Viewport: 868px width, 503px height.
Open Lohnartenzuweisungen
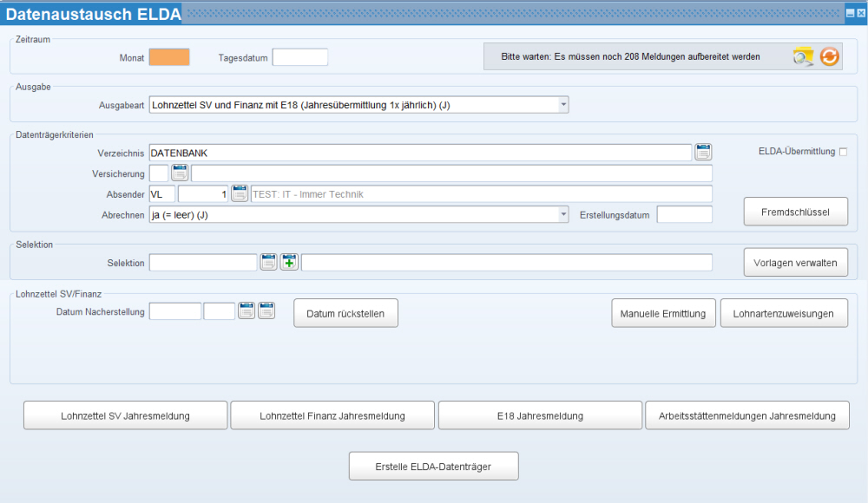point(783,314)
